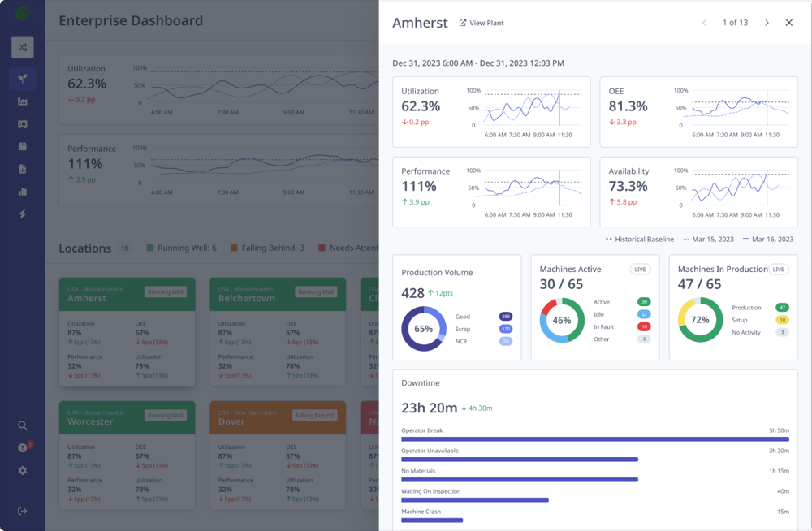This screenshot has width=812, height=531.
Task: Click the Good count badge 288
Action: [506, 317]
